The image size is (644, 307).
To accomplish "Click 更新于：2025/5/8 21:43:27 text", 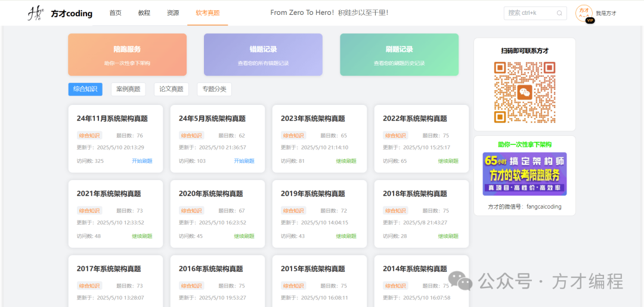I will tap(415, 222).
